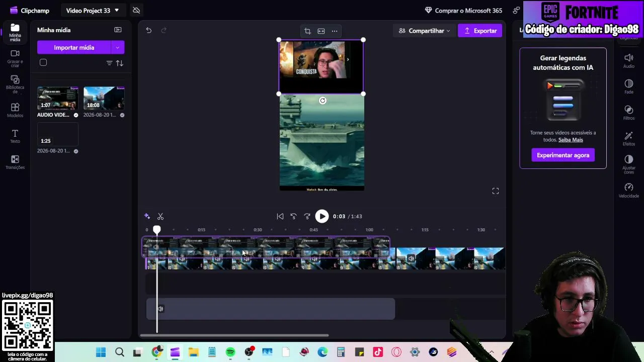Mute the bottom audio track clip
Image resolution: width=644 pixels, height=362 pixels.
(160, 309)
